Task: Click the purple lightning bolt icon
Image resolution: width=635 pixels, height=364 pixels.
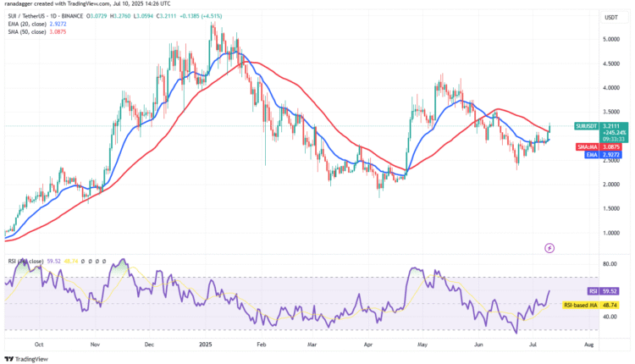Action: [x=549, y=248]
